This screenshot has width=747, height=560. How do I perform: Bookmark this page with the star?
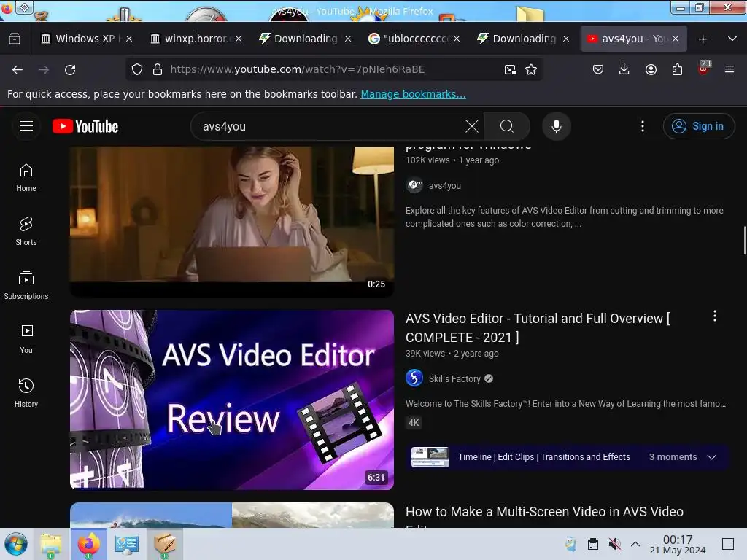[531, 69]
